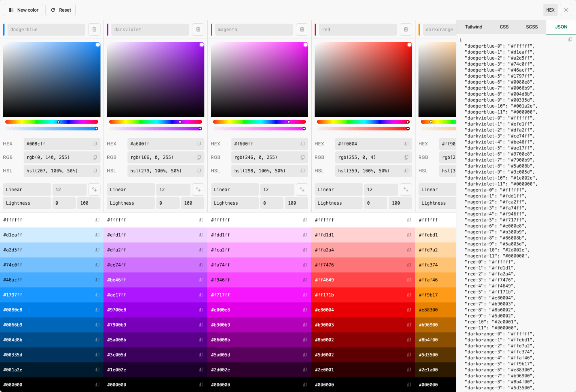This screenshot has height=392, width=576.
Task: Select the #b90003 red swatch row
Action: coord(363,325)
